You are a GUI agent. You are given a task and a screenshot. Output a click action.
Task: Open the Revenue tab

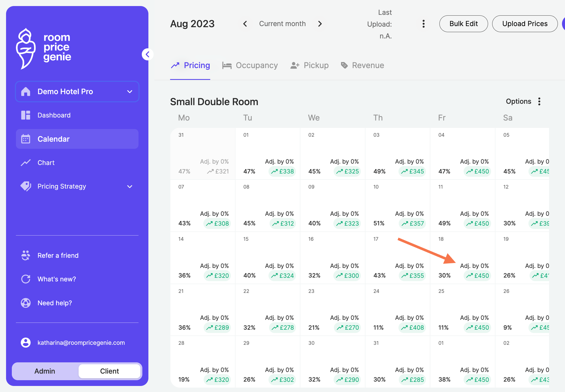362,65
